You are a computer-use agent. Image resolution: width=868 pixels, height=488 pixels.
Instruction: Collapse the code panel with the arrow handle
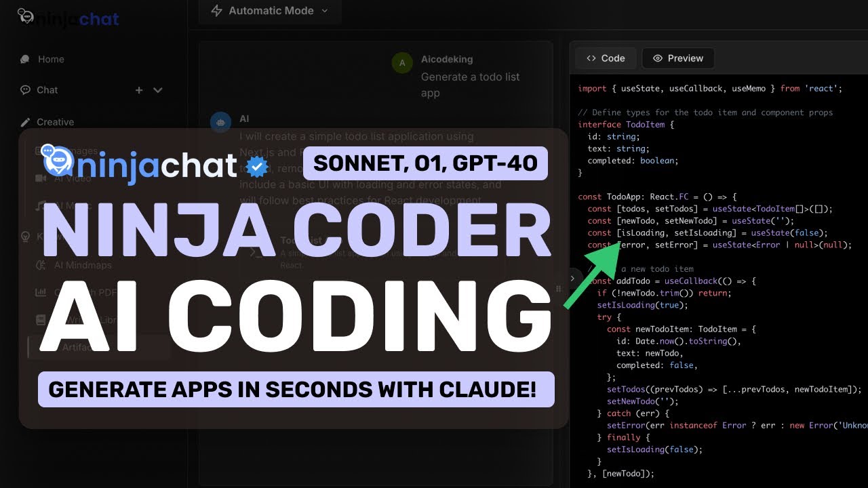(x=572, y=278)
